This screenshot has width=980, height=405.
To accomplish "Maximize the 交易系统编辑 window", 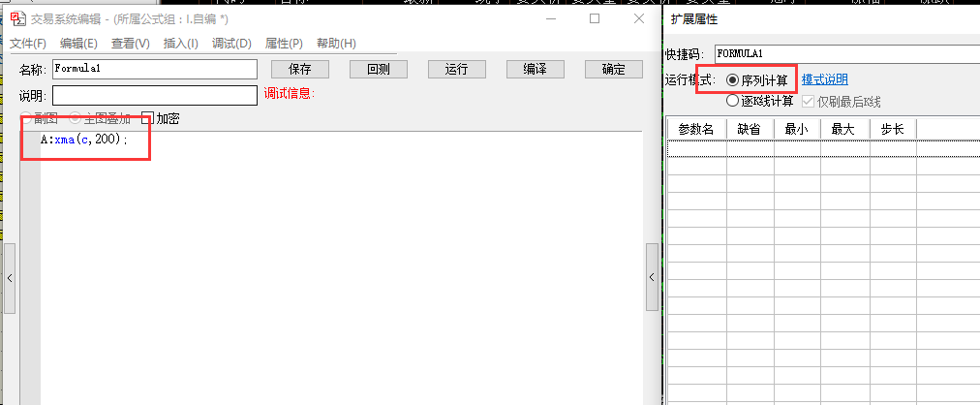I will tap(595, 18).
